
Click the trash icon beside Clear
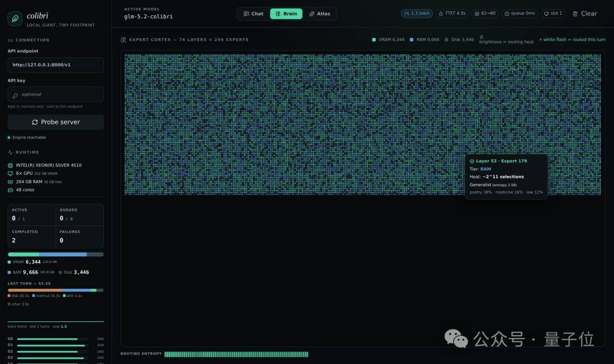tap(575, 14)
